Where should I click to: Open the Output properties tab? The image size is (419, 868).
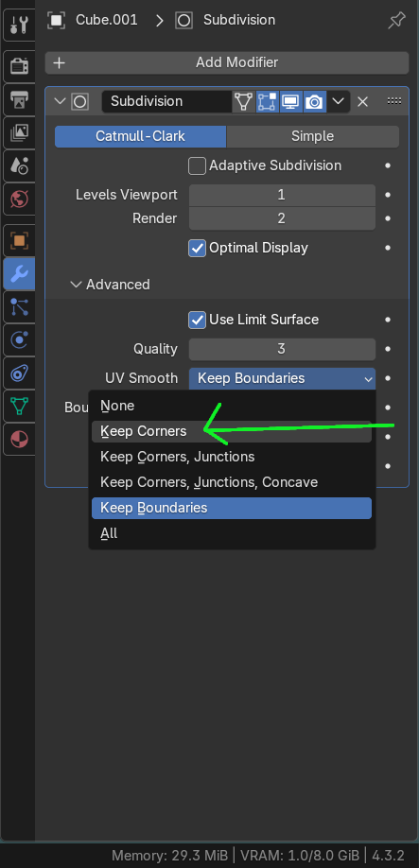tap(19, 99)
